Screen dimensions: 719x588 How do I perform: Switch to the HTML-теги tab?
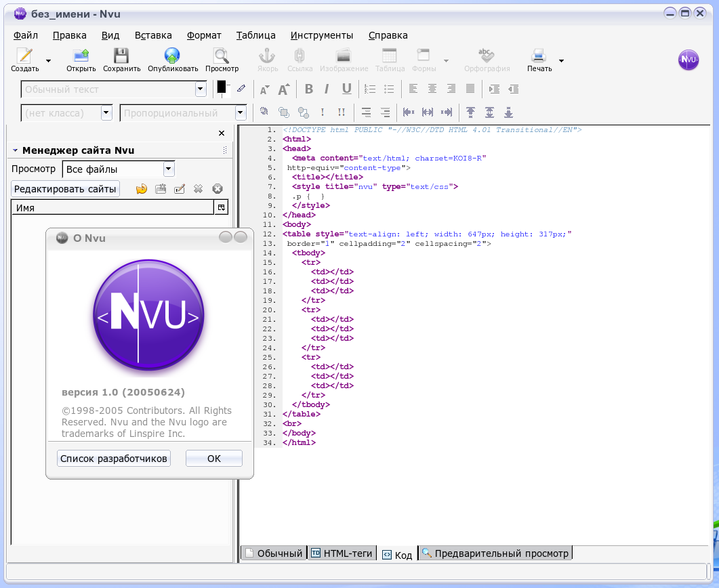click(x=342, y=553)
